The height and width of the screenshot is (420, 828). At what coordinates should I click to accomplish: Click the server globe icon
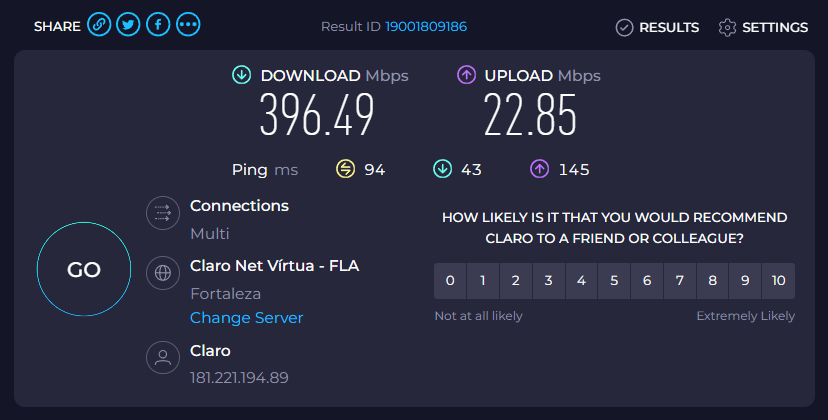click(x=161, y=271)
